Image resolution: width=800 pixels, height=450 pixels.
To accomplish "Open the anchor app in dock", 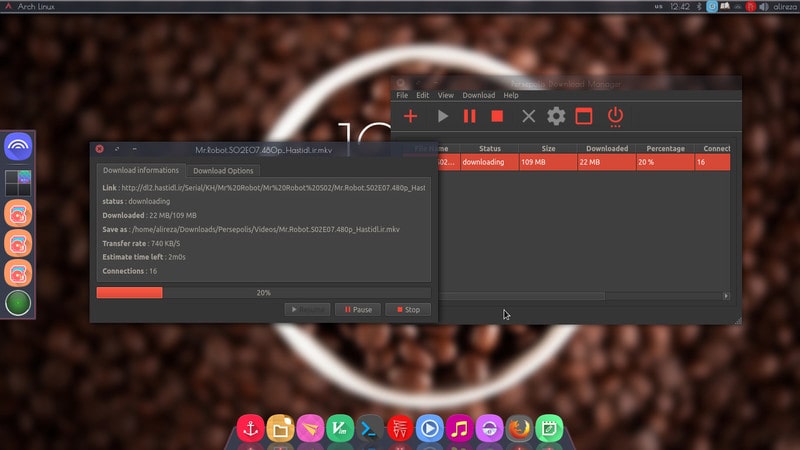I will point(251,429).
